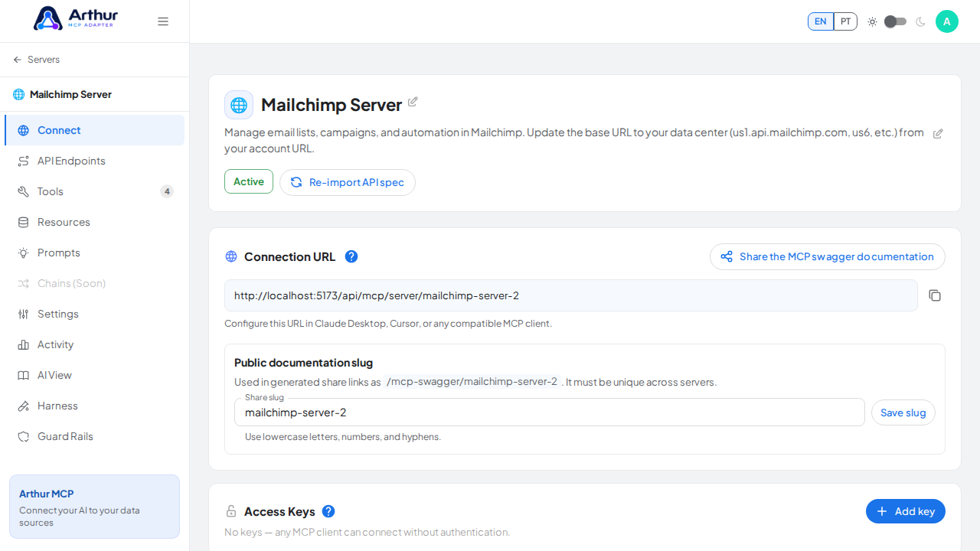Re-import the API spec
The width and height of the screenshot is (980, 551).
tap(348, 182)
